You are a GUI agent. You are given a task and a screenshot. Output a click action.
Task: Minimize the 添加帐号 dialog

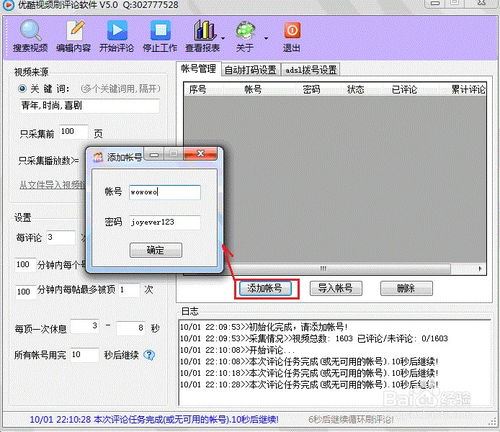[x=155, y=154]
